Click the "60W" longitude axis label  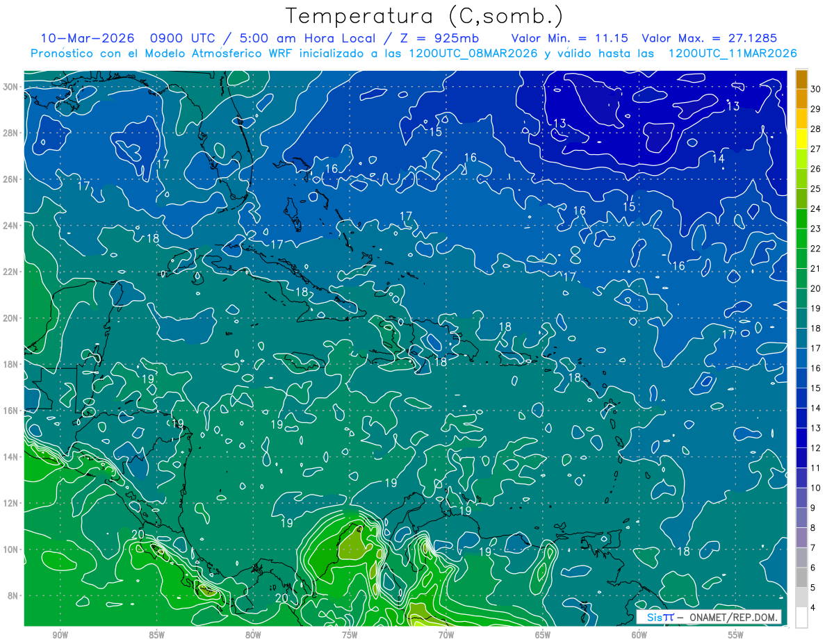(x=639, y=635)
